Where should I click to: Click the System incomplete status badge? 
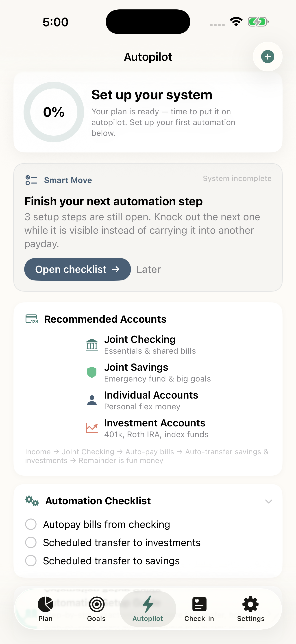pyautogui.click(x=237, y=178)
